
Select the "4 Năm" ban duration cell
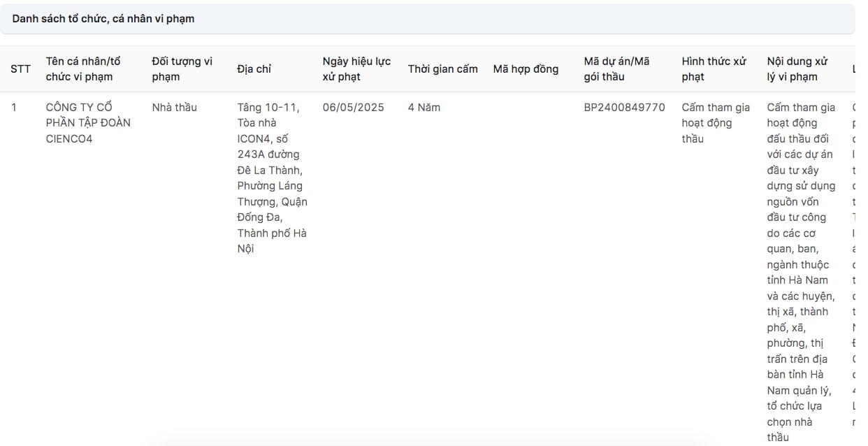point(424,108)
